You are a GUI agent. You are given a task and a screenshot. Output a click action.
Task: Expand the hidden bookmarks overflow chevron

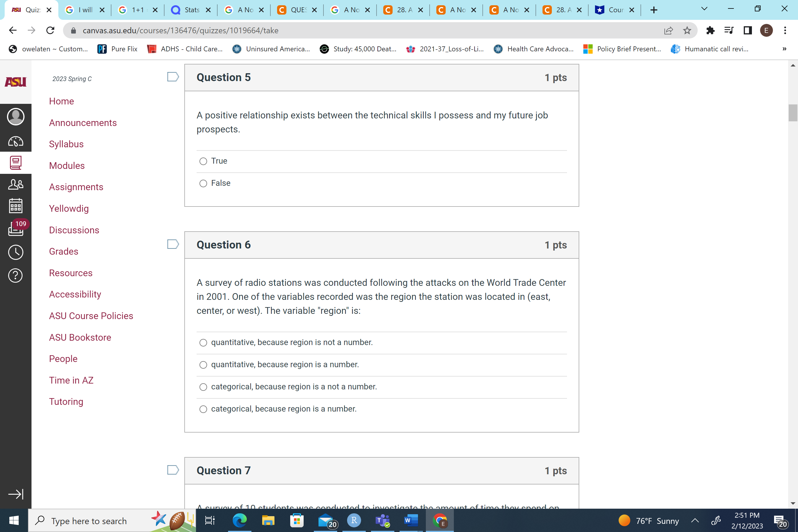pos(784,49)
